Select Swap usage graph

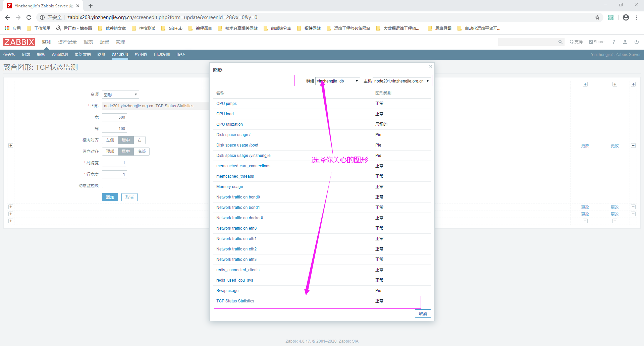coord(227,291)
